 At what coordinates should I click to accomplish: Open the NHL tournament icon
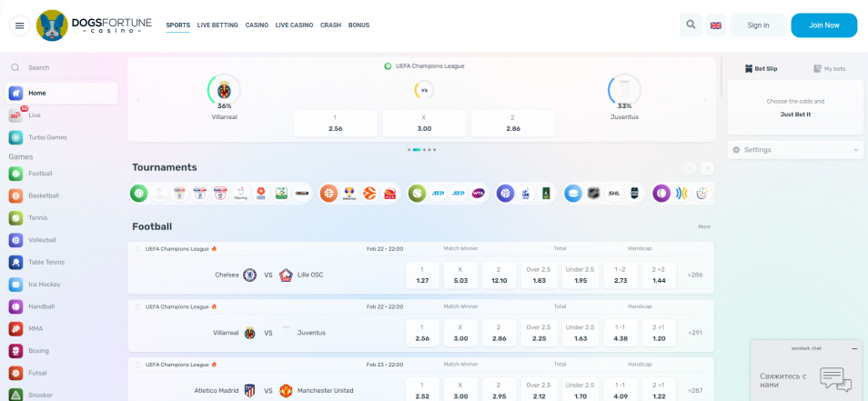pos(593,193)
